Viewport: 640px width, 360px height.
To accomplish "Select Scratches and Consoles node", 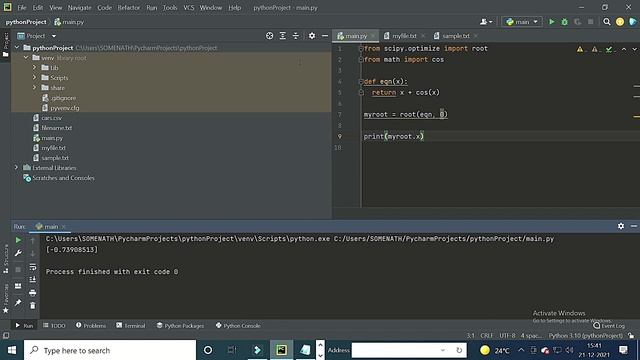I will click(x=63, y=178).
